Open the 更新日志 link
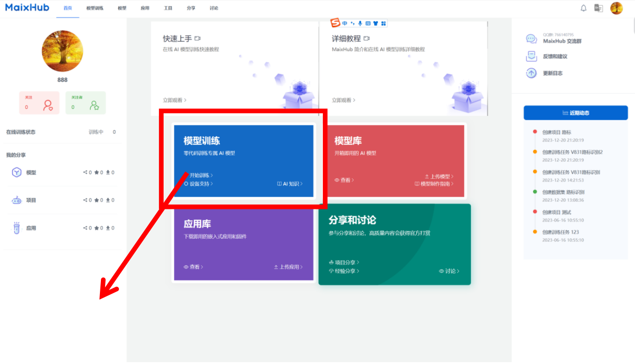Image resolution: width=635 pixels, height=364 pixels. [x=553, y=73]
